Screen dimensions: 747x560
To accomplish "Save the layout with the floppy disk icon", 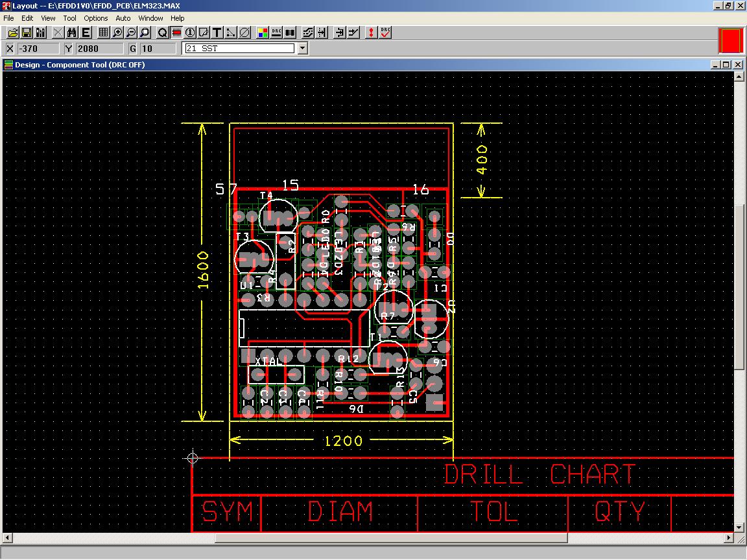I will [x=27, y=32].
